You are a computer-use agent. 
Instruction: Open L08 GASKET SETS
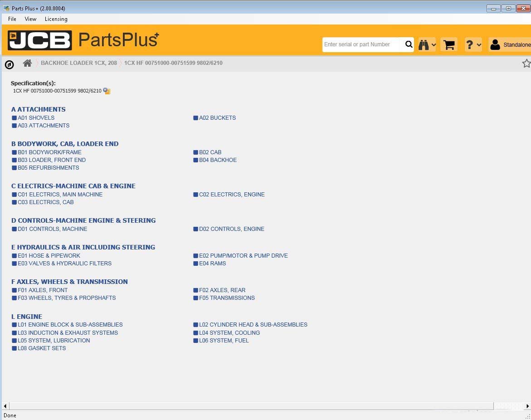tap(42, 349)
